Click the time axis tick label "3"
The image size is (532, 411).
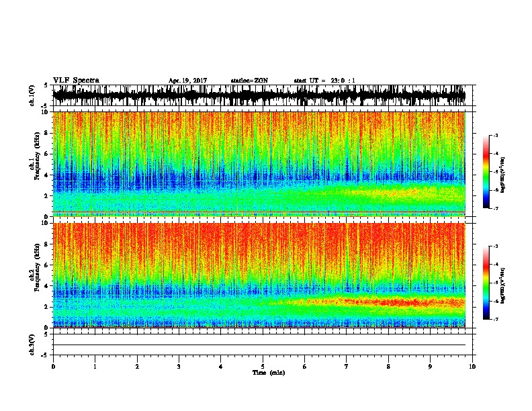179,367
